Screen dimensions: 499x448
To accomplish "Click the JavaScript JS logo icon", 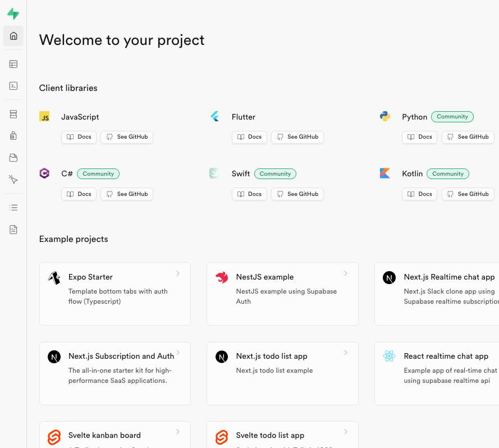I will [44, 117].
